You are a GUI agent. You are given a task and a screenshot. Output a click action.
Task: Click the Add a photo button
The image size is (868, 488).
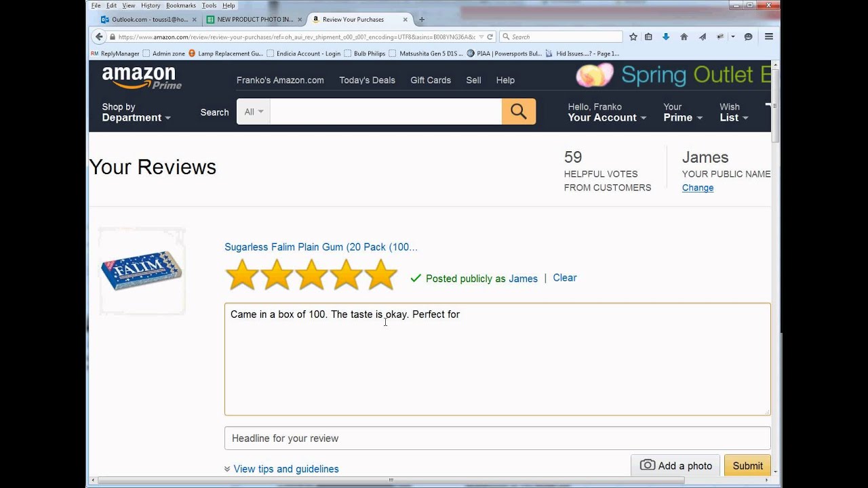coord(675,466)
